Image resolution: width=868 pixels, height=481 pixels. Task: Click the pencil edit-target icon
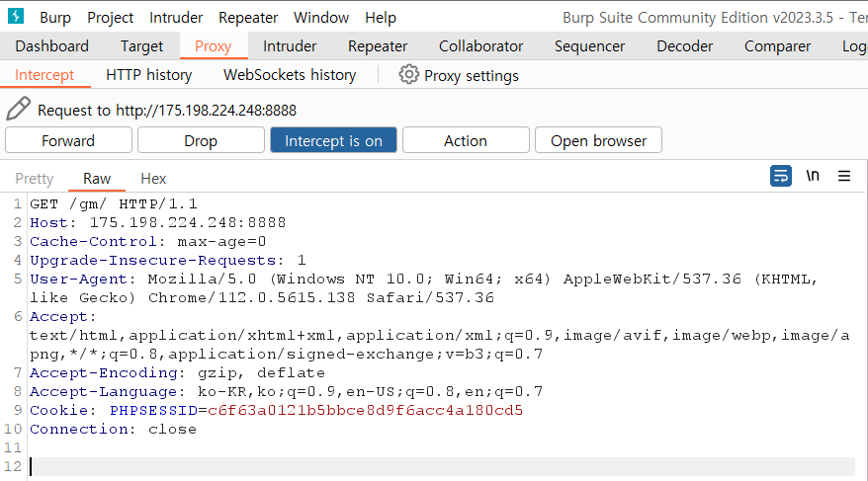click(x=18, y=109)
